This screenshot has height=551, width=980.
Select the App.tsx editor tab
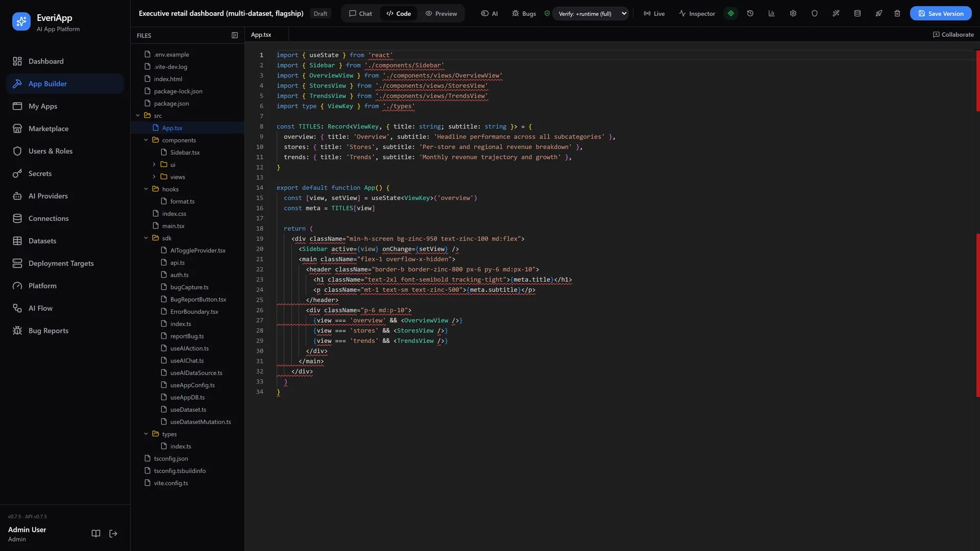[x=261, y=35]
